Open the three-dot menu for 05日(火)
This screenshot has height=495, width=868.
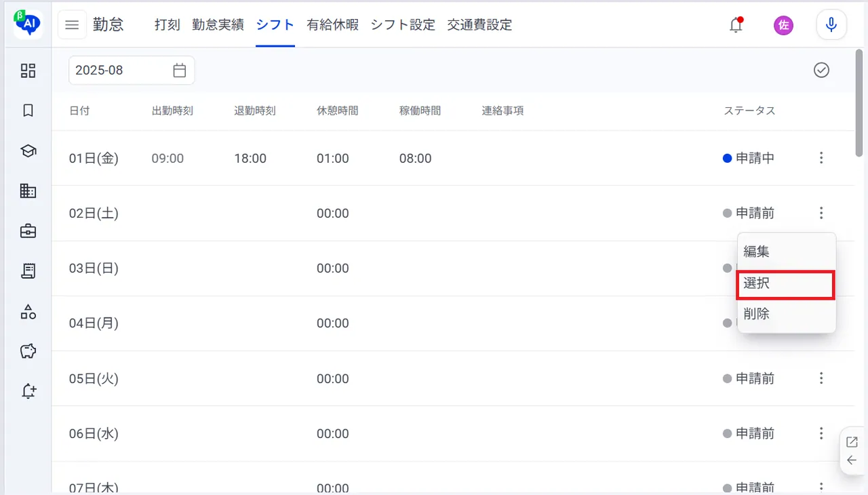821,378
